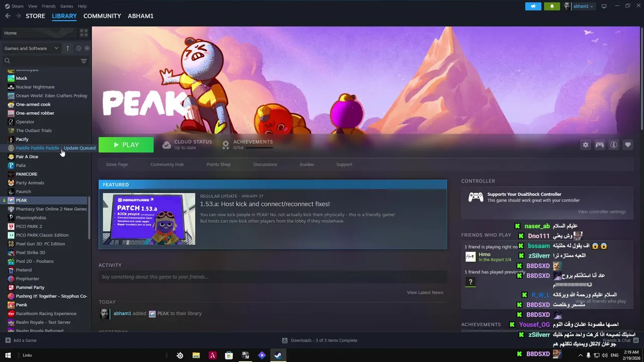Click the library search field
Viewport: 644px width, 362px height.
(x=40, y=61)
